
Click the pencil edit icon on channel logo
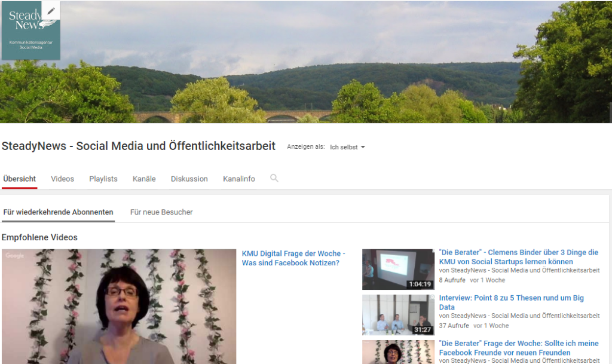point(51,10)
